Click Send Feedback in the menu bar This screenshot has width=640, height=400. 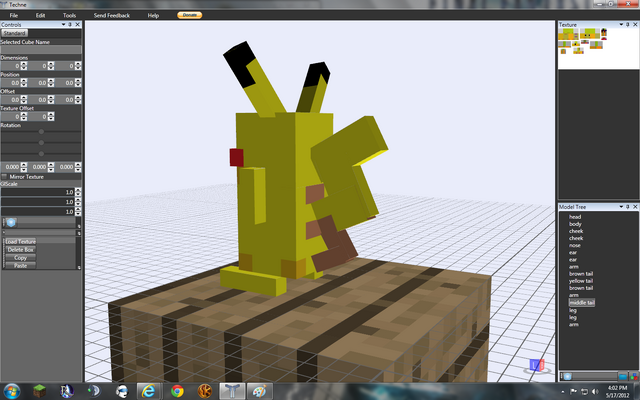[112, 16]
